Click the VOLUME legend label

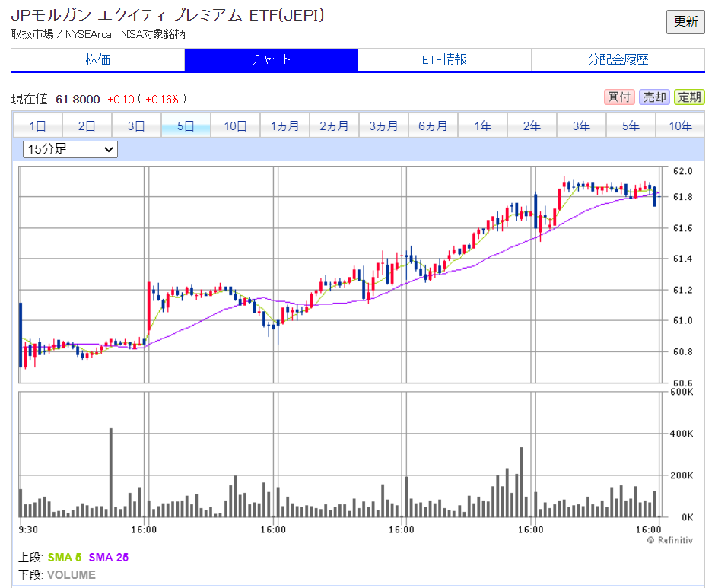pos(71,575)
